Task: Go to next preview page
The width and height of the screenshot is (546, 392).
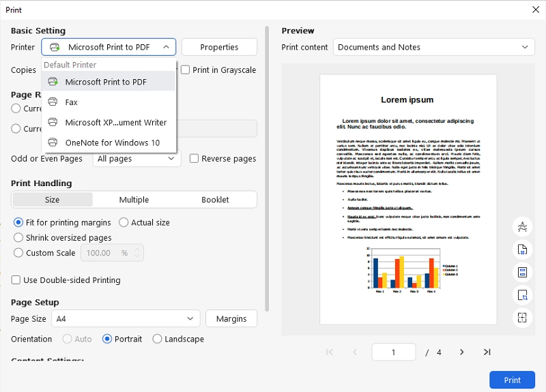Action: [x=462, y=352]
